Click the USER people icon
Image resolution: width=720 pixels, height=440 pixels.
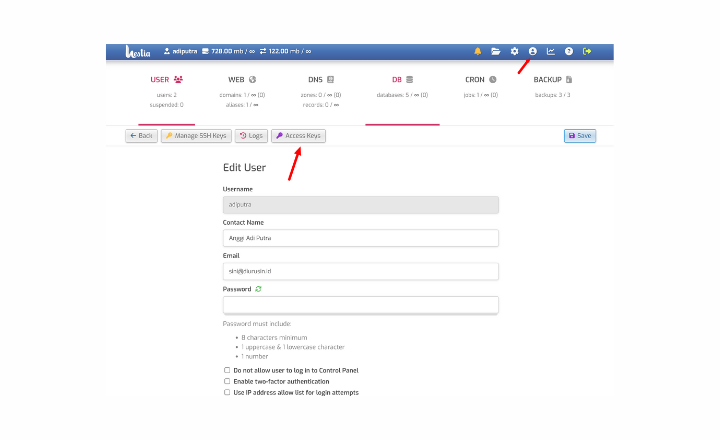tap(178, 79)
